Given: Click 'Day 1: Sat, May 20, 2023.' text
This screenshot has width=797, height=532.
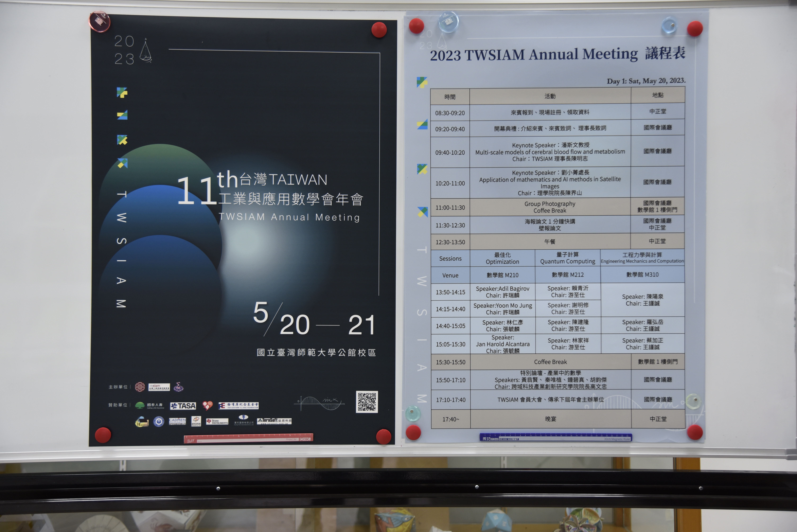Looking at the screenshot, I should 646,81.
